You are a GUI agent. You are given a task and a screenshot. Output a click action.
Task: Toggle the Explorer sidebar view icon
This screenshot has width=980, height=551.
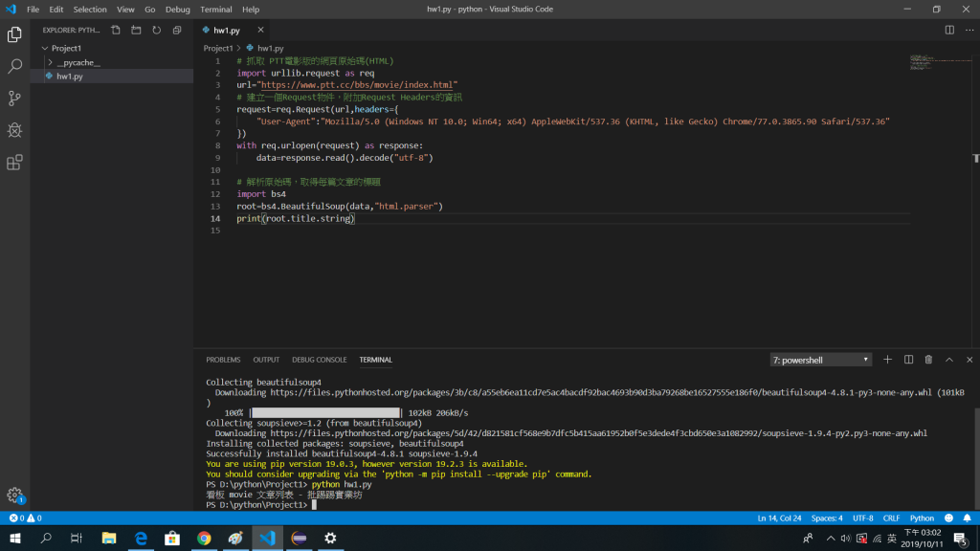click(x=14, y=34)
